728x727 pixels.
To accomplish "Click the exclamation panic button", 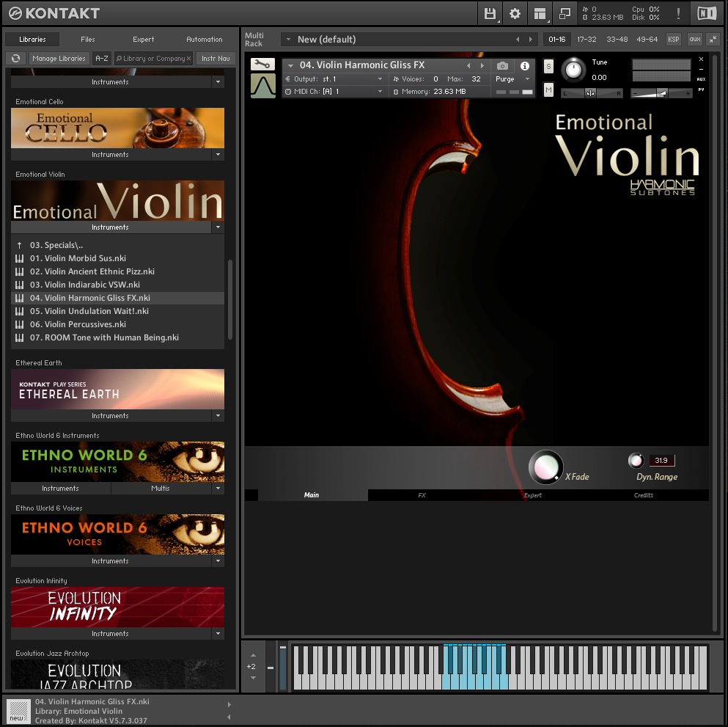I will (x=678, y=13).
